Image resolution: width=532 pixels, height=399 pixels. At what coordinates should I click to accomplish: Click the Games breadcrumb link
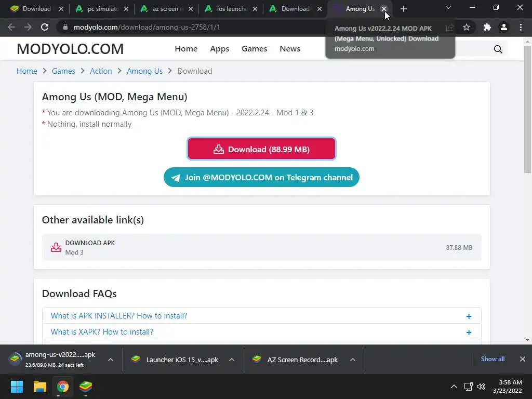pyautogui.click(x=63, y=71)
